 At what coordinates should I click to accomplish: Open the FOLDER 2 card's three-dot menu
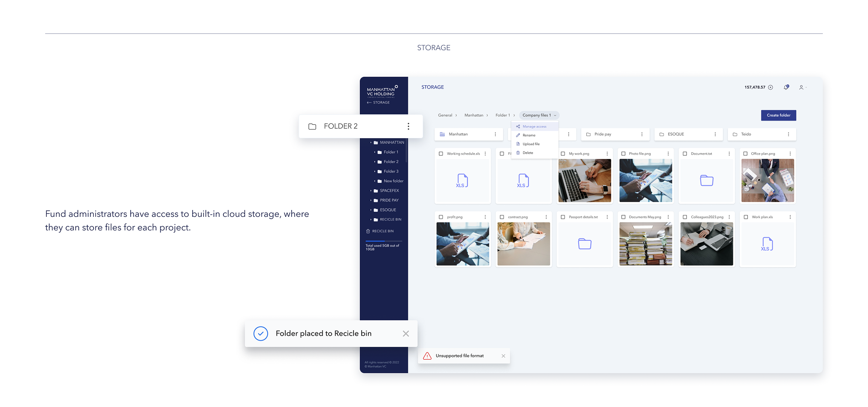(x=408, y=126)
